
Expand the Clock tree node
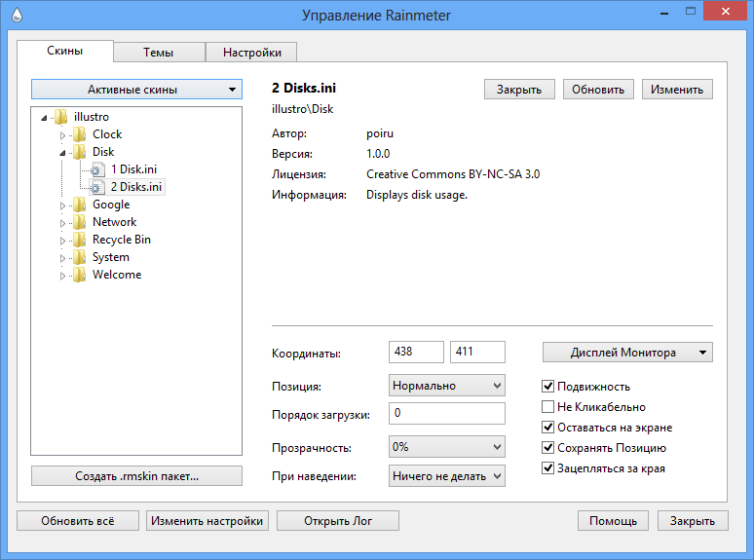62,135
